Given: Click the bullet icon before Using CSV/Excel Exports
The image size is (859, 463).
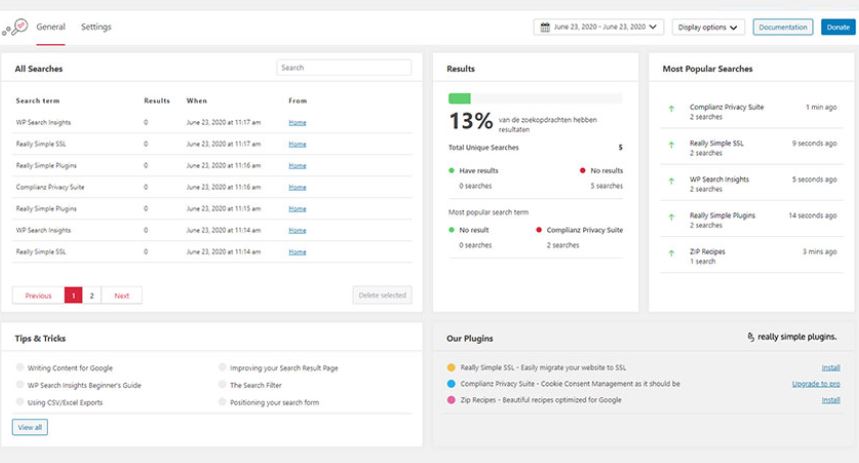Looking at the screenshot, I should coord(20,402).
